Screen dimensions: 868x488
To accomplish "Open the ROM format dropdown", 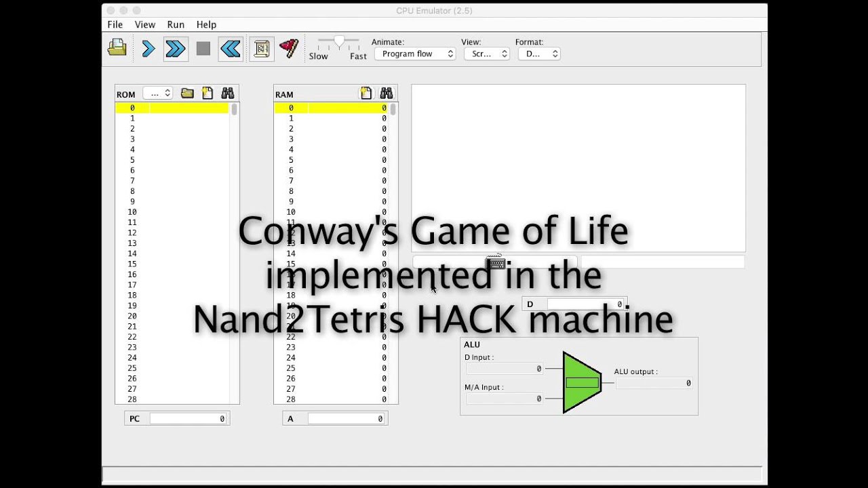I will coord(158,94).
